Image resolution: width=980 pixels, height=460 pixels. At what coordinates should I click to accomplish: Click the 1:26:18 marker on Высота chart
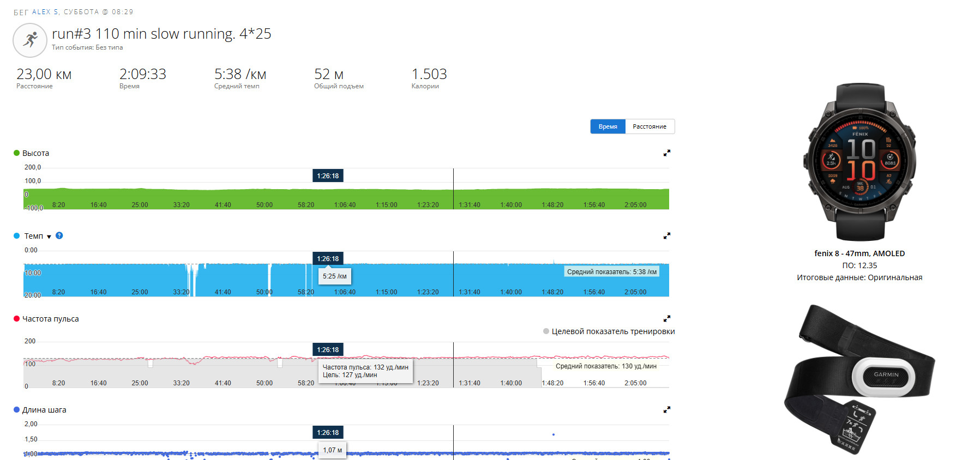(x=328, y=176)
